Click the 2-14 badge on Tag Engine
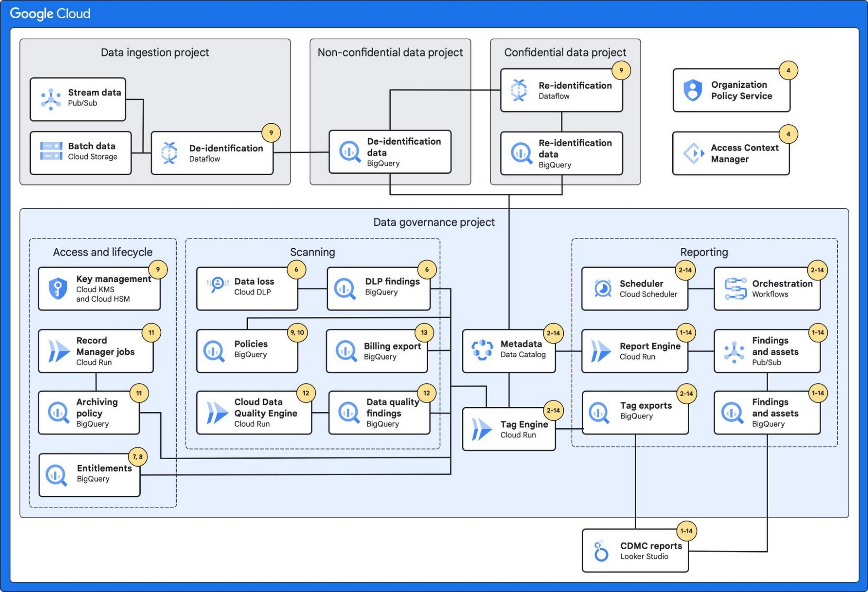The image size is (868, 592). click(553, 411)
